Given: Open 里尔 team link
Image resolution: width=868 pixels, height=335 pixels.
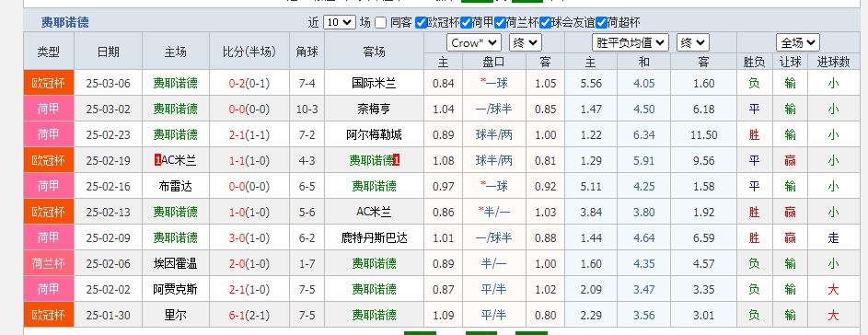Looking at the screenshot, I should point(176,315).
